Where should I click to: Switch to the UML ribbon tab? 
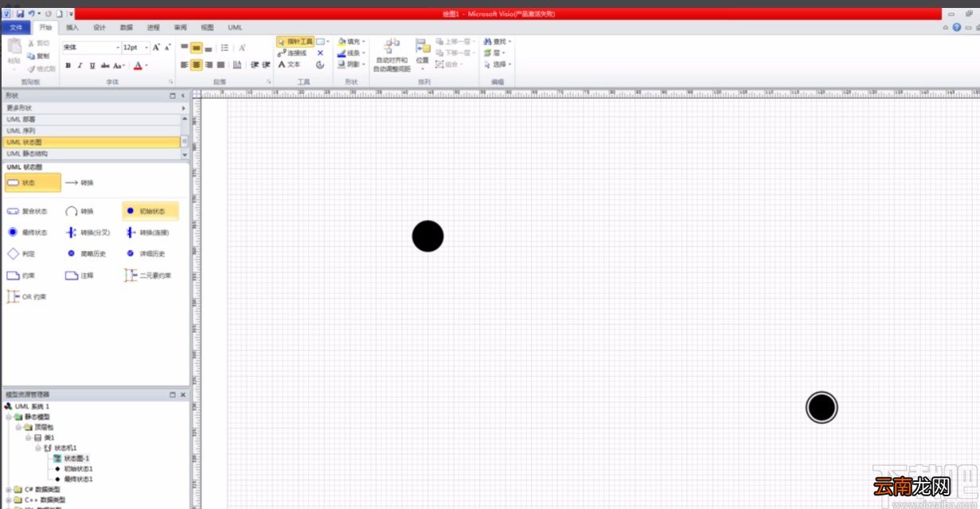pyautogui.click(x=235, y=27)
